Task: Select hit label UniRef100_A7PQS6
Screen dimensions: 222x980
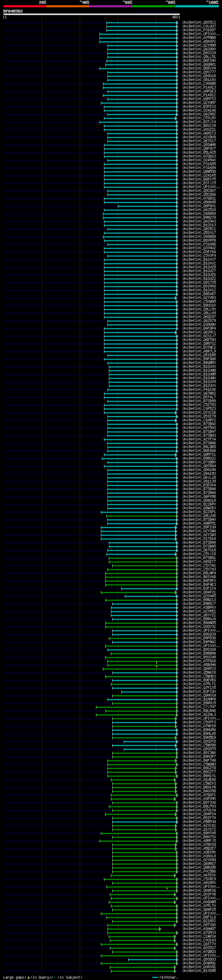Action: 199,661
